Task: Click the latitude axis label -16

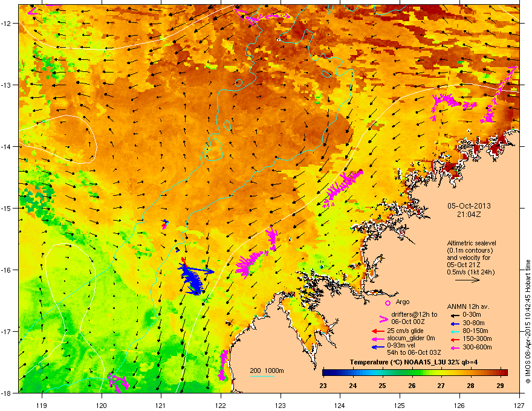Action: [x=7, y=270]
